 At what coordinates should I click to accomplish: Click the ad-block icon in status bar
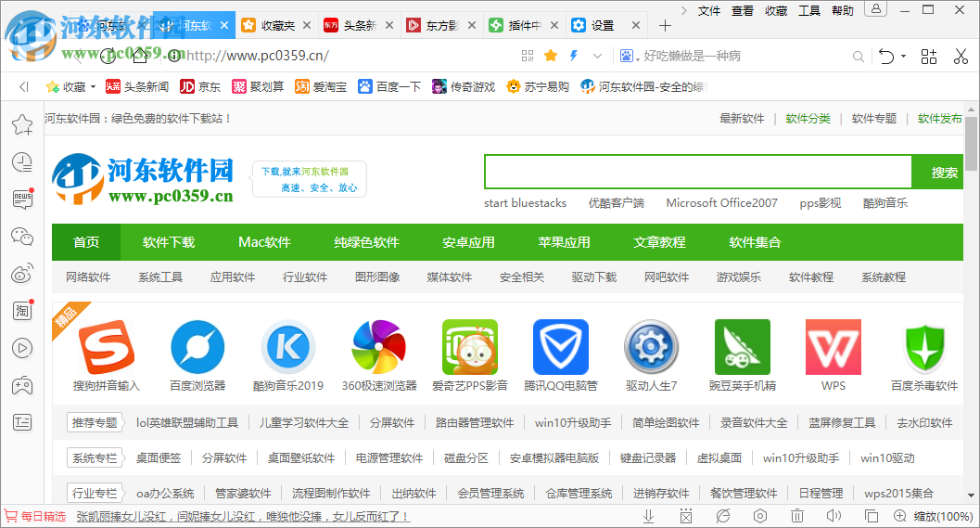685,516
